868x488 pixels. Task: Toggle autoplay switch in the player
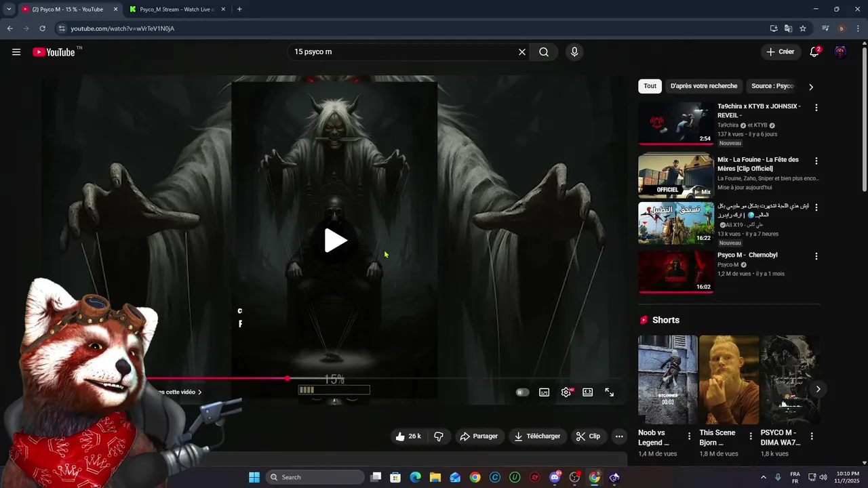click(x=522, y=392)
